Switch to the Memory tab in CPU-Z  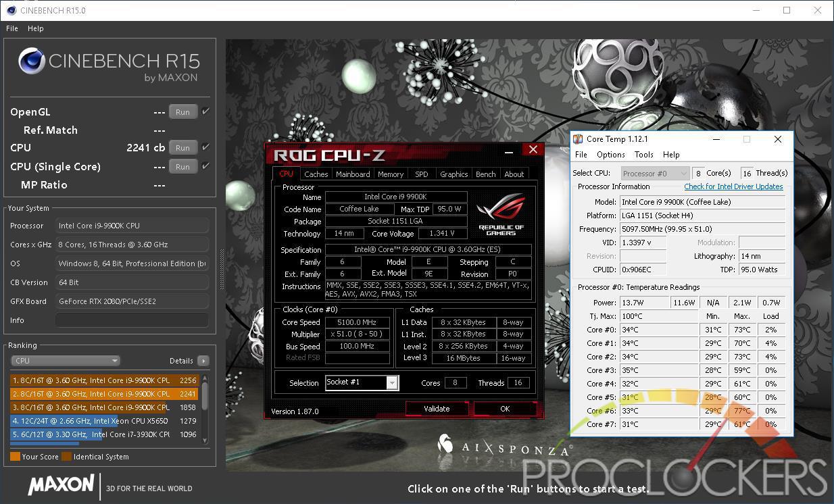click(391, 174)
